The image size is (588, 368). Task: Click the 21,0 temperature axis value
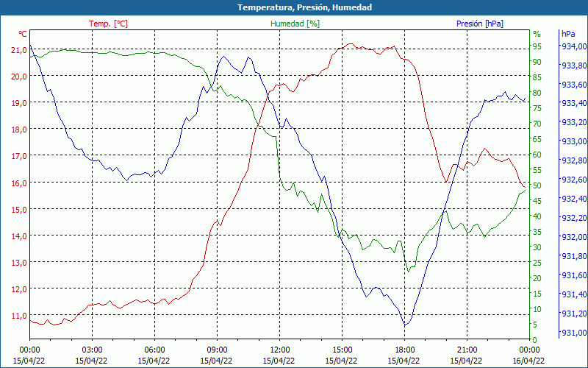(x=19, y=50)
